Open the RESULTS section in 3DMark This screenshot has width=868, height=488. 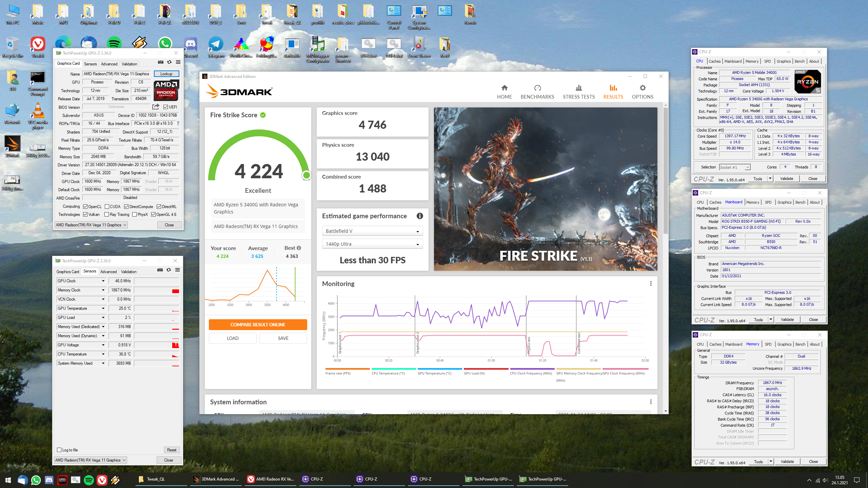click(613, 92)
